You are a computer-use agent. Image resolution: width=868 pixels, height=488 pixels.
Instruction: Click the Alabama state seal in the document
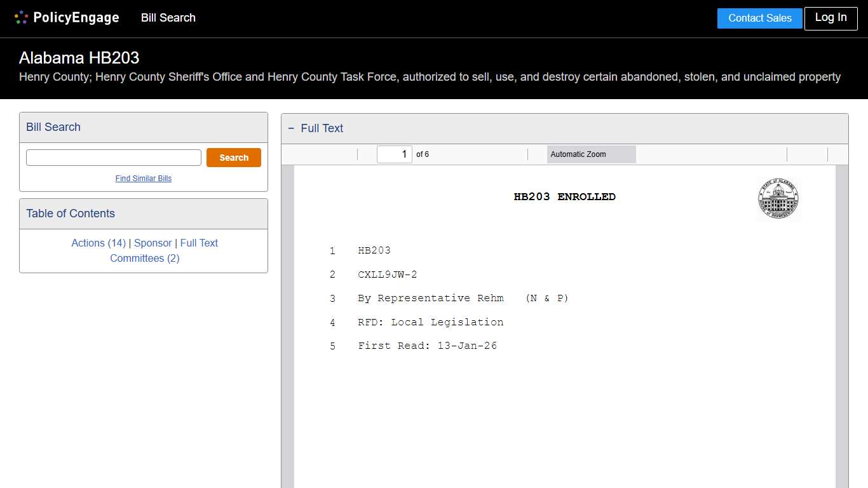pos(778,198)
